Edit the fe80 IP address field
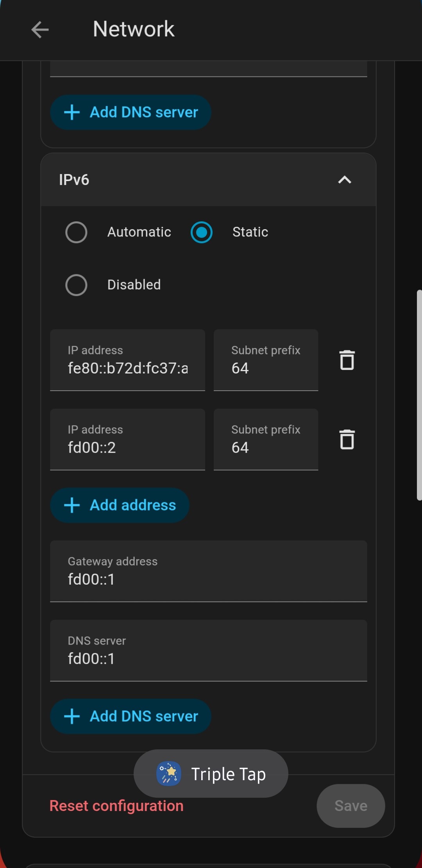Viewport: 422px width, 868px height. [127, 368]
